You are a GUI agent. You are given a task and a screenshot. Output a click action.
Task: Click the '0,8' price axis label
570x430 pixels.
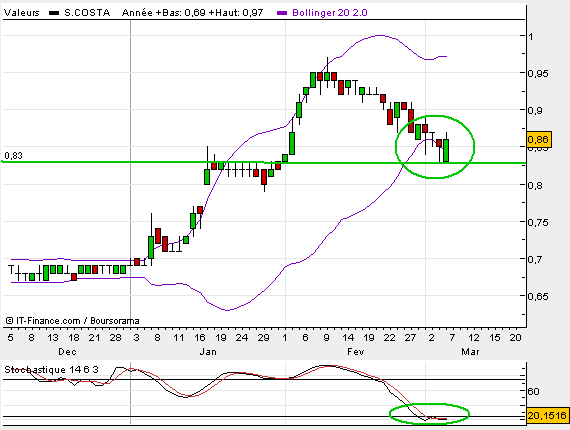[535, 185]
